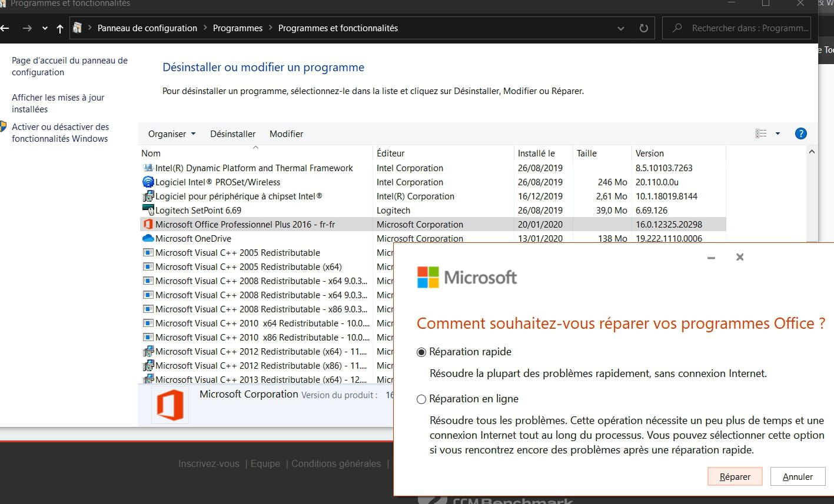Select Visual C++ 2010 x86 Redistributable icon
The height and width of the screenshot is (504, 834).
point(148,338)
